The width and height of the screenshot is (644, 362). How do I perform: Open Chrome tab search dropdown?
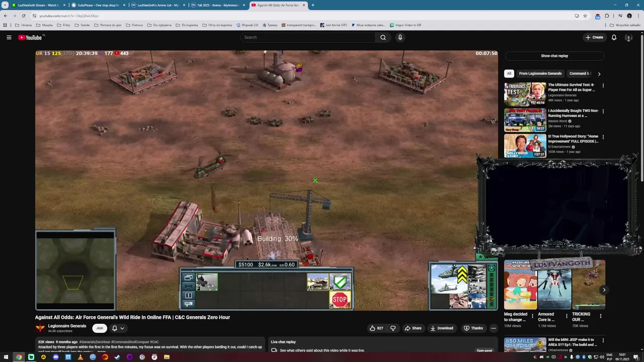(x=5, y=5)
